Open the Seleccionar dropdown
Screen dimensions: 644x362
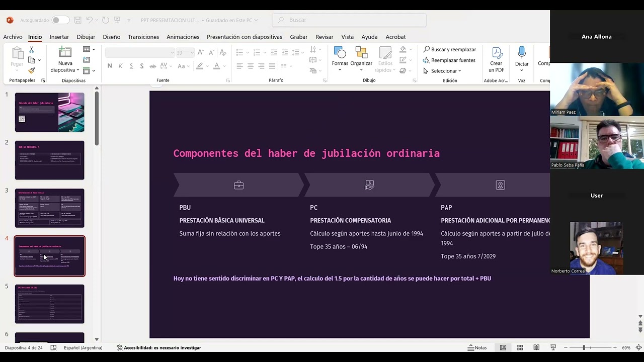click(442, 71)
